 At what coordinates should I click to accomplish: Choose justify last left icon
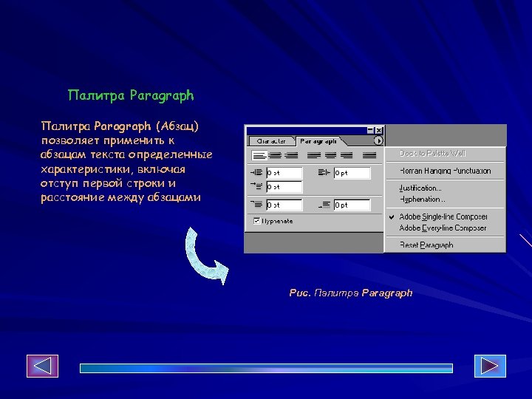click(313, 155)
